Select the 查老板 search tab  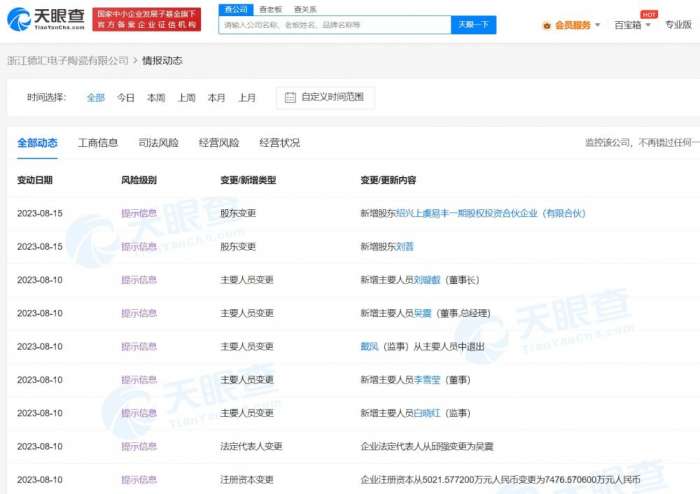270,9
